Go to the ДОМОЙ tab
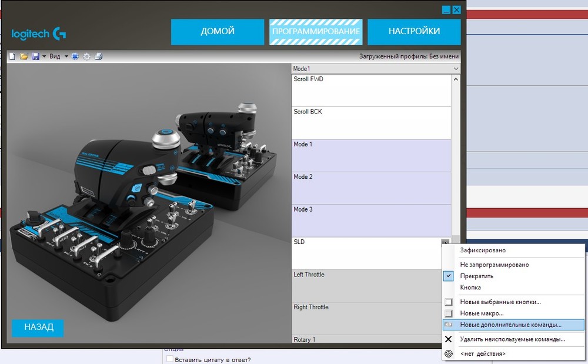The image size is (588, 364). (218, 32)
